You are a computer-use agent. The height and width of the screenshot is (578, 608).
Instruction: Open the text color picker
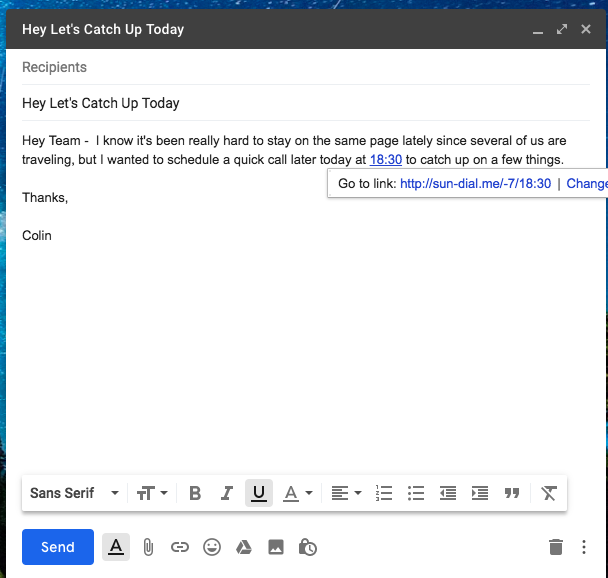point(297,493)
